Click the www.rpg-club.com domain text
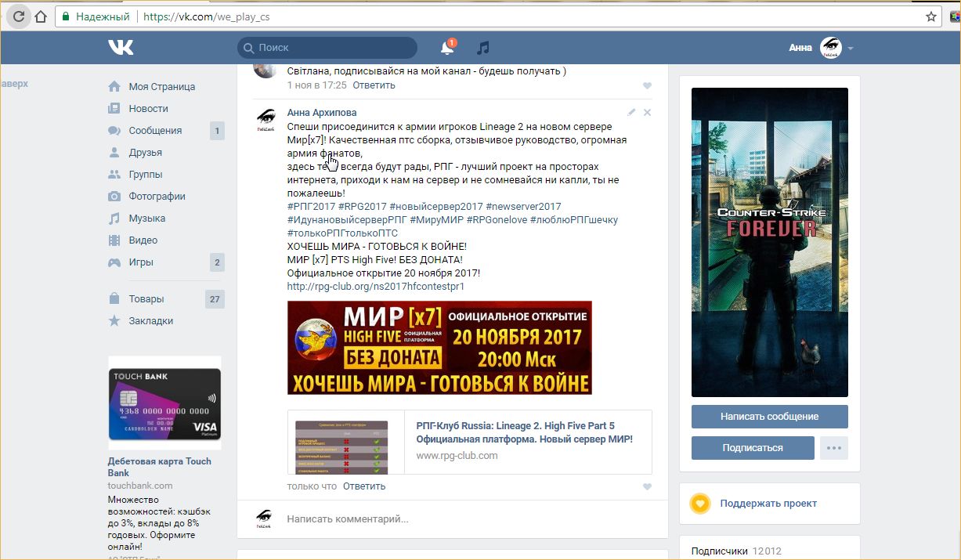This screenshot has height=560, width=961. 457,455
